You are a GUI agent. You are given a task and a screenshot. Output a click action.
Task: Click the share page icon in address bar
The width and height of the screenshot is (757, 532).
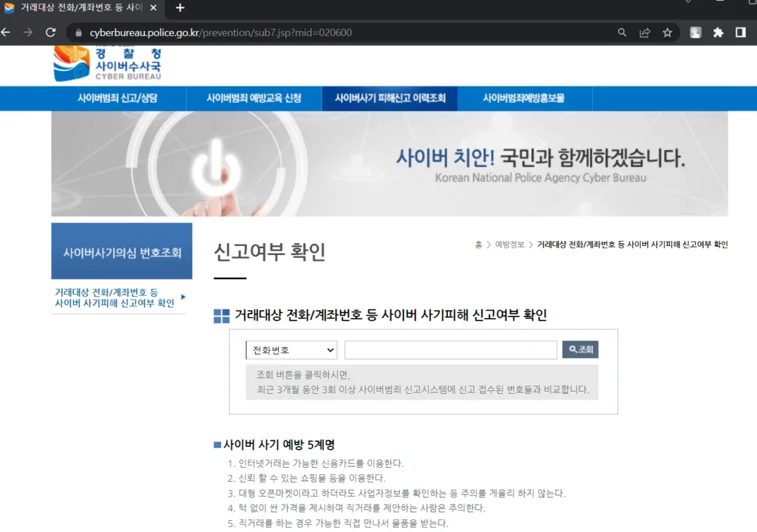coord(645,33)
